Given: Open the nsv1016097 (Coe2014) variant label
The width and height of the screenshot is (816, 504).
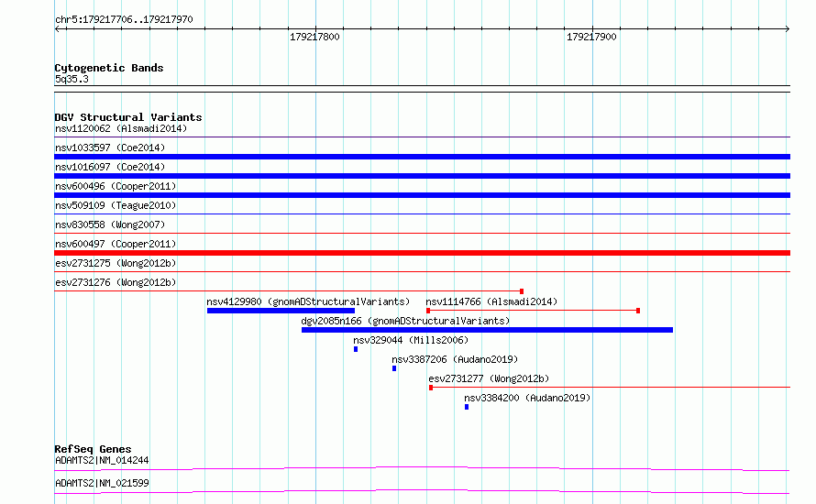Looking at the screenshot, I should click(x=110, y=167).
